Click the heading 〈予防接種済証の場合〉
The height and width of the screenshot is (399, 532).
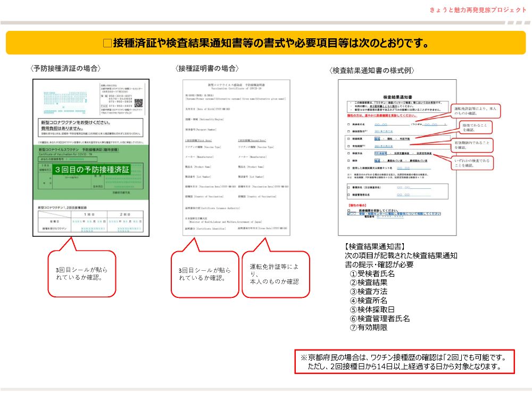coord(65,68)
